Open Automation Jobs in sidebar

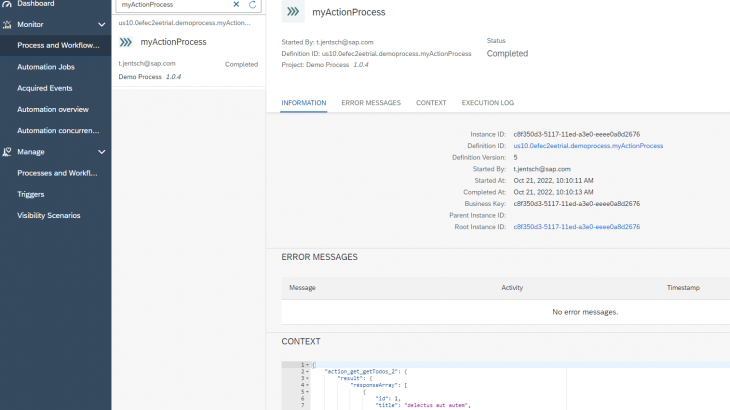(x=46, y=67)
